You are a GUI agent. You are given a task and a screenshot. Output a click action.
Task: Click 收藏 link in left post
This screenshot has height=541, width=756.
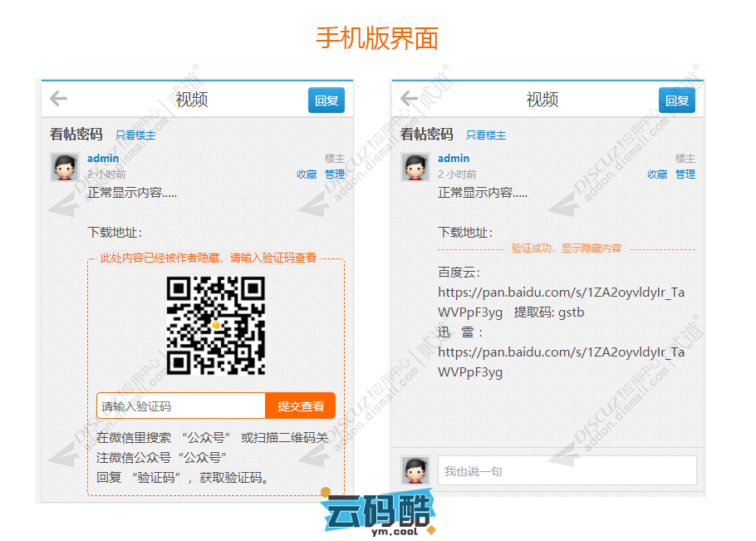307,175
